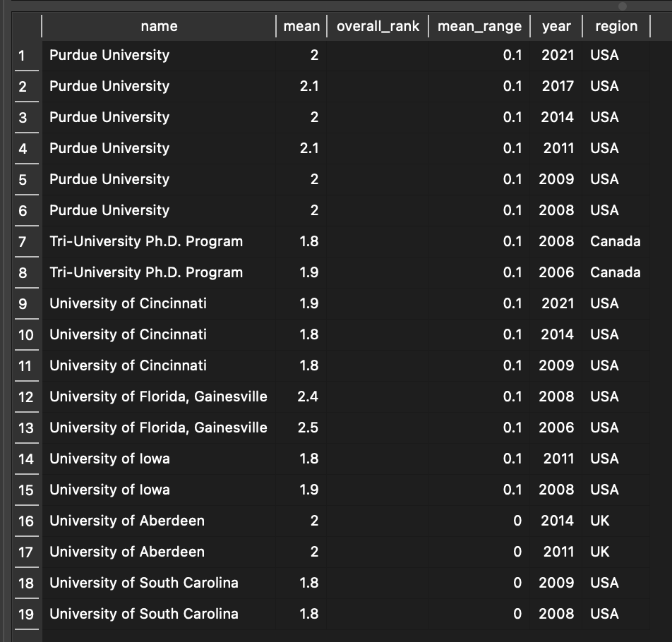Click UK region cell in row 16
This screenshot has height=642, width=672.
coord(601,521)
